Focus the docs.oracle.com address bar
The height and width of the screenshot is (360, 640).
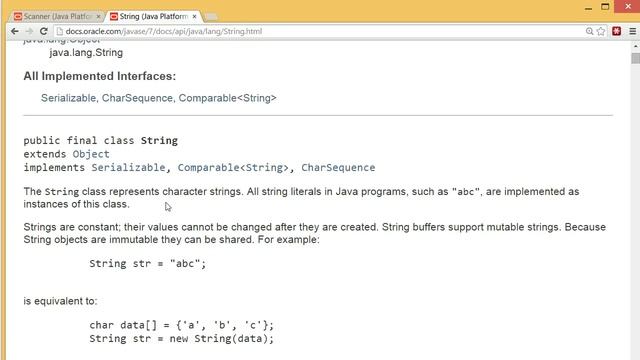click(322, 31)
